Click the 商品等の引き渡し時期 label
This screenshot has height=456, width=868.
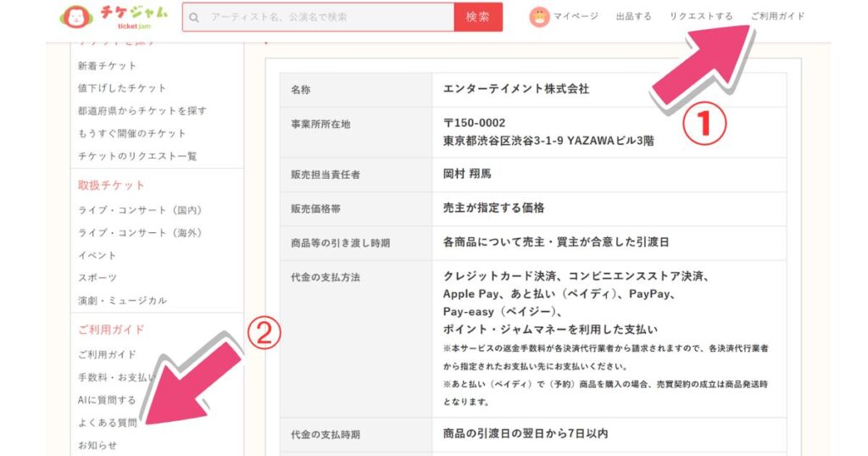tap(341, 243)
